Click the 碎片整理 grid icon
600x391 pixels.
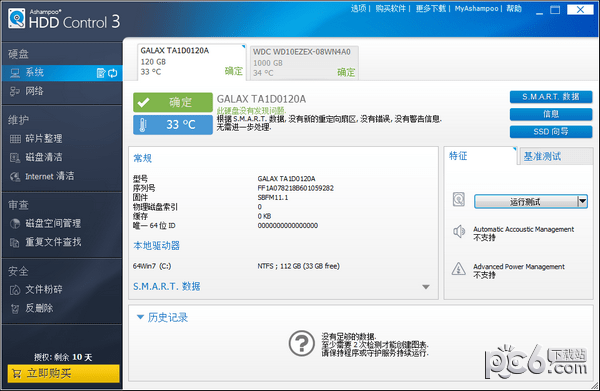point(15,138)
